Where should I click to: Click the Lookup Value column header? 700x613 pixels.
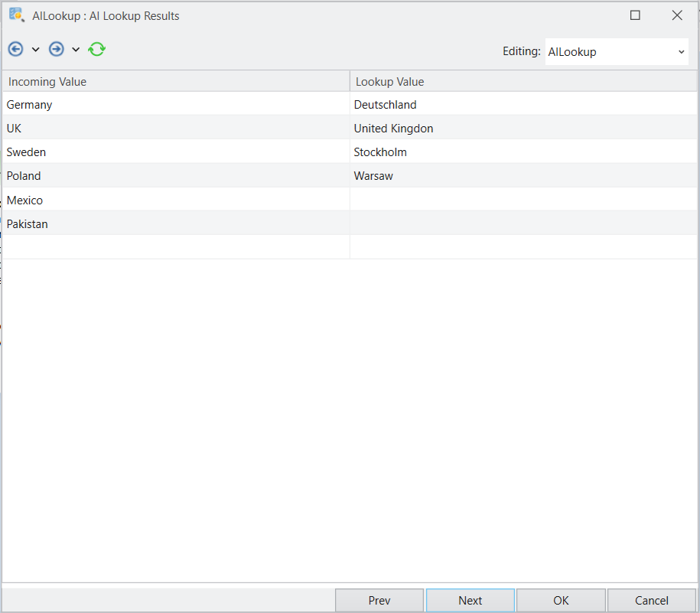523,82
